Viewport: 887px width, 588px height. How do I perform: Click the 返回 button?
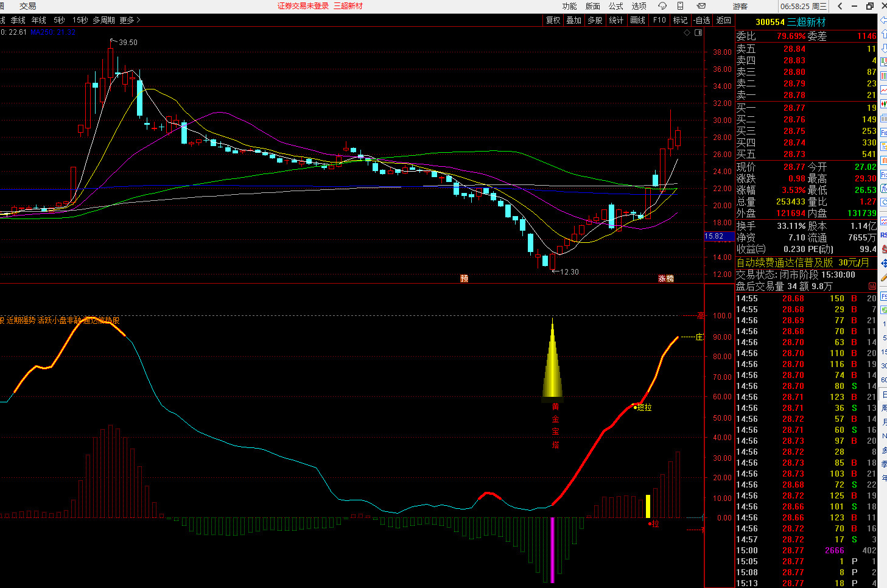(x=723, y=20)
